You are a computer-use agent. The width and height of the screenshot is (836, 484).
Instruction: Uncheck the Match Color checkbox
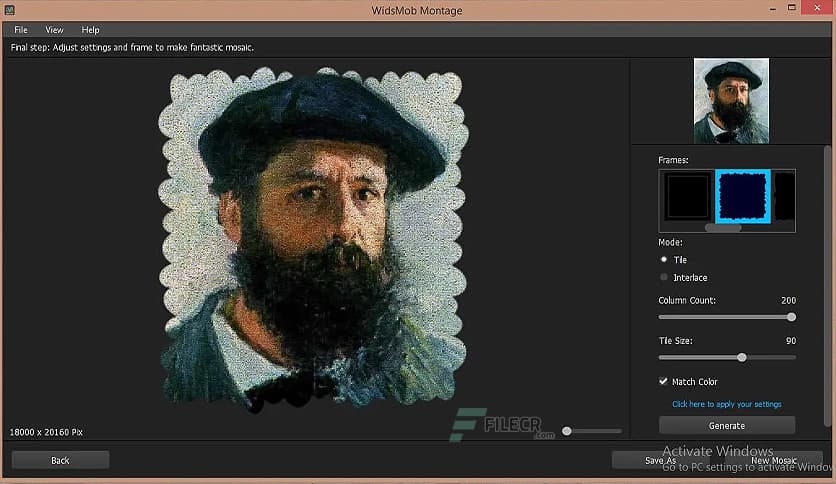click(663, 382)
